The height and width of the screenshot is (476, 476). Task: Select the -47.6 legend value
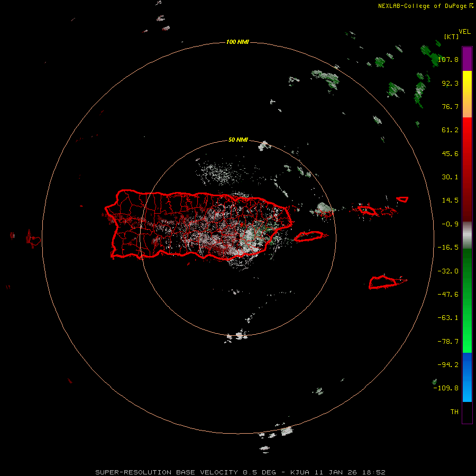click(x=448, y=295)
